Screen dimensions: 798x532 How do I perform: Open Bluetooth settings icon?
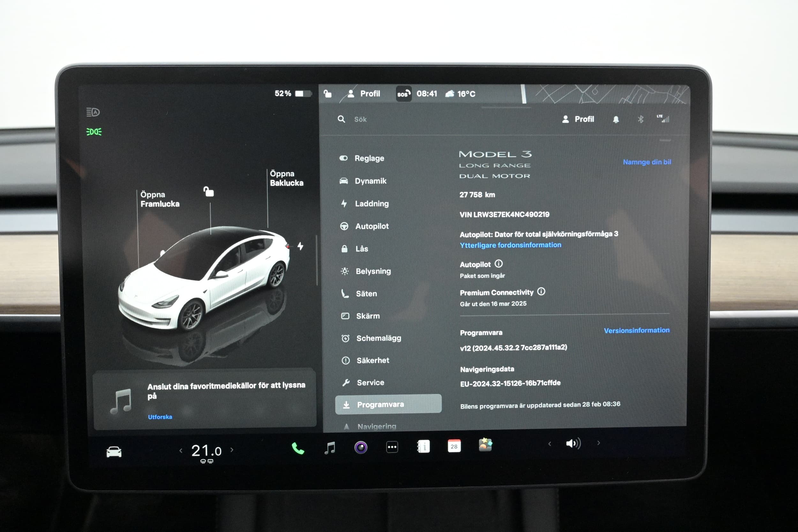pos(640,119)
